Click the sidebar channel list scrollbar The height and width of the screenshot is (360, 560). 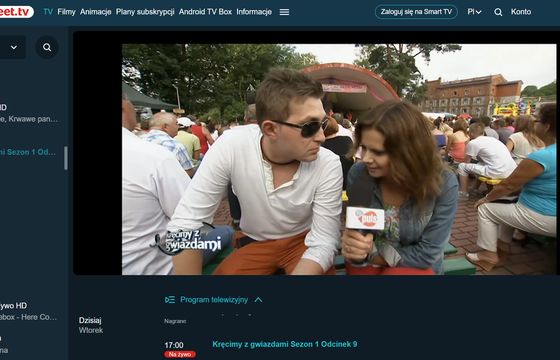[66, 158]
